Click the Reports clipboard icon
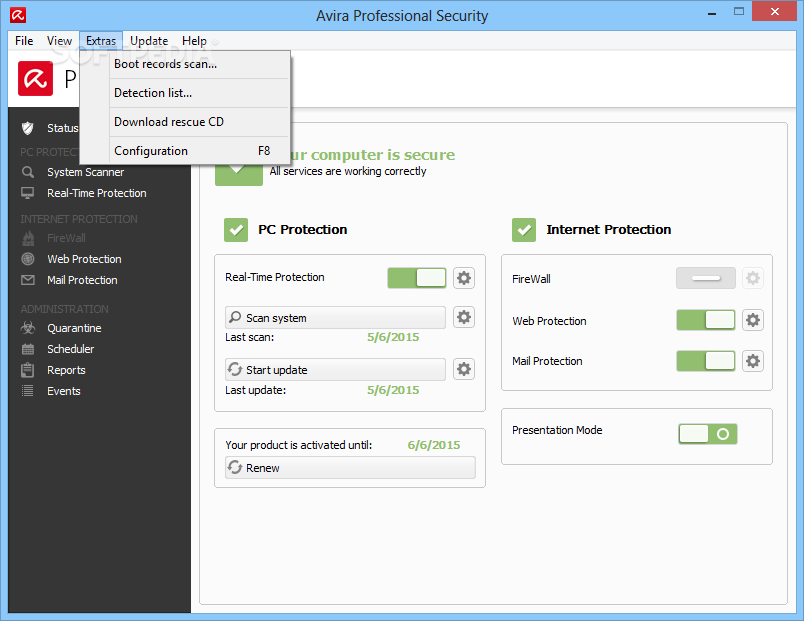804x621 pixels. pyautogui.click(x=28, y=370)
